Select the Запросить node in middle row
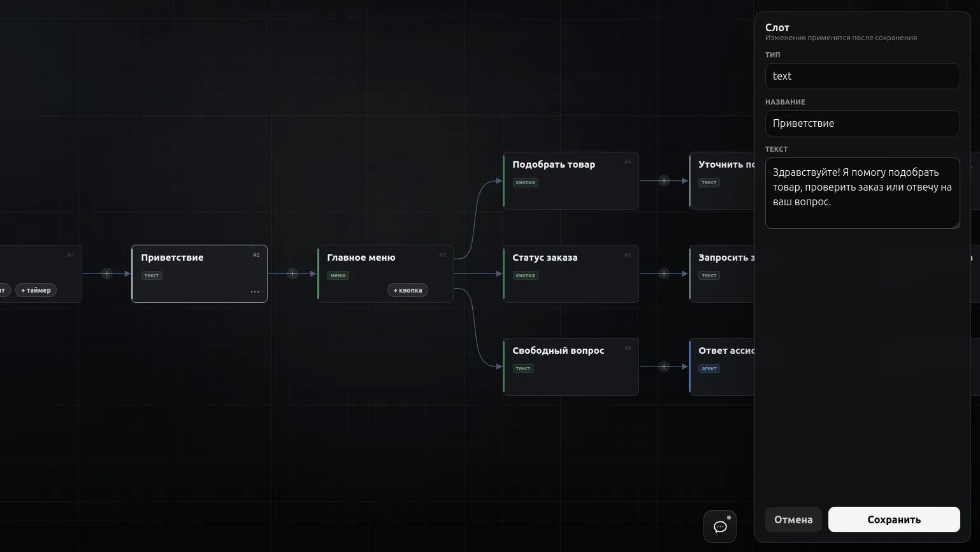Image resolution: width=980 pixels, height=552 pixels. click(x=722, y=273)
